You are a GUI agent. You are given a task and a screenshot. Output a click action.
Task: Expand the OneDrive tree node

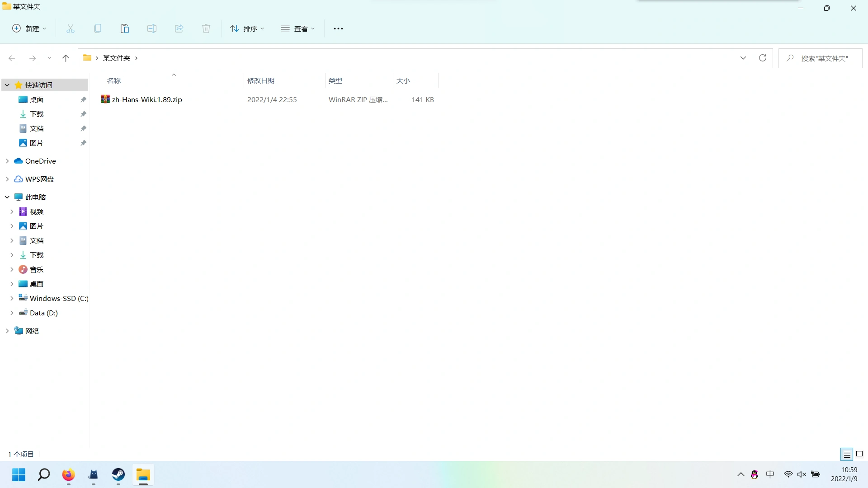7,161
